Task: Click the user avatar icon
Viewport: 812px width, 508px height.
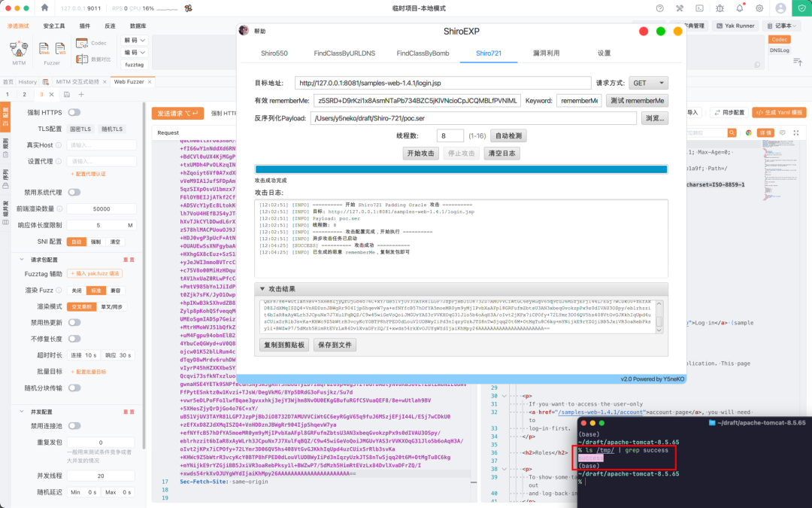Action: click(x=781, y=8)
